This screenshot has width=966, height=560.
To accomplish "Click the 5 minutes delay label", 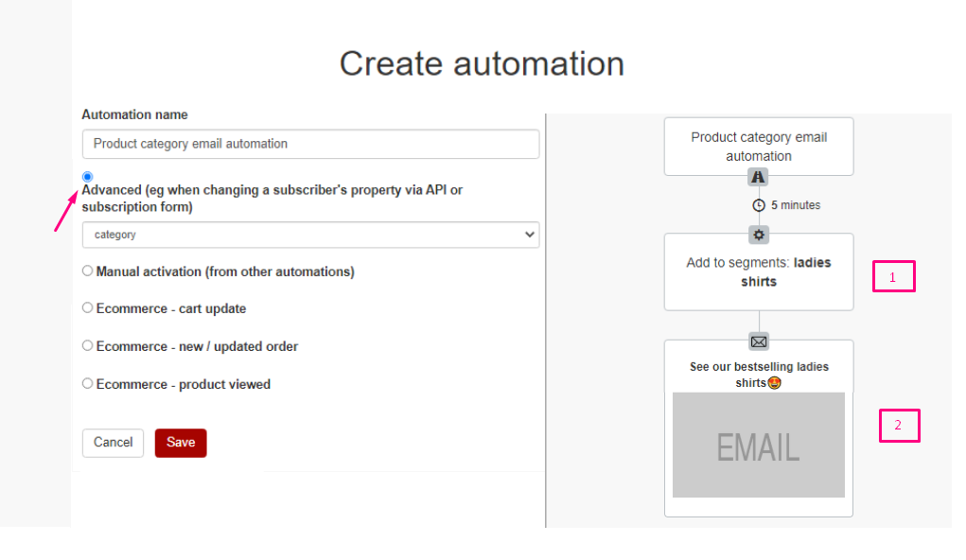I will coord(796,205).
